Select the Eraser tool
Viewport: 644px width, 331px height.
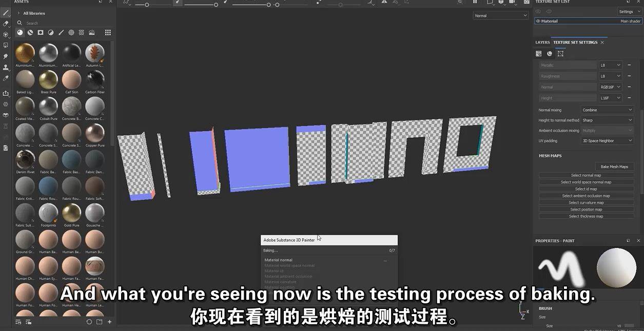tap(6, 24)
